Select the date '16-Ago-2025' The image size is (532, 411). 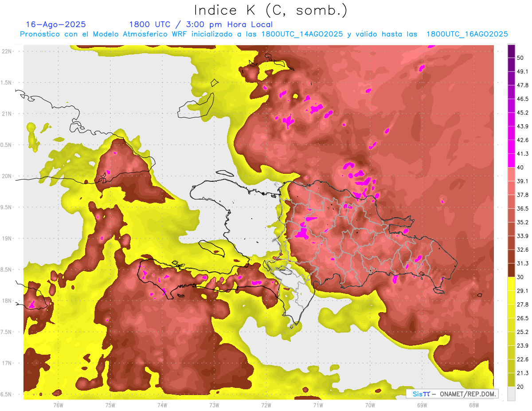point(56,24)
